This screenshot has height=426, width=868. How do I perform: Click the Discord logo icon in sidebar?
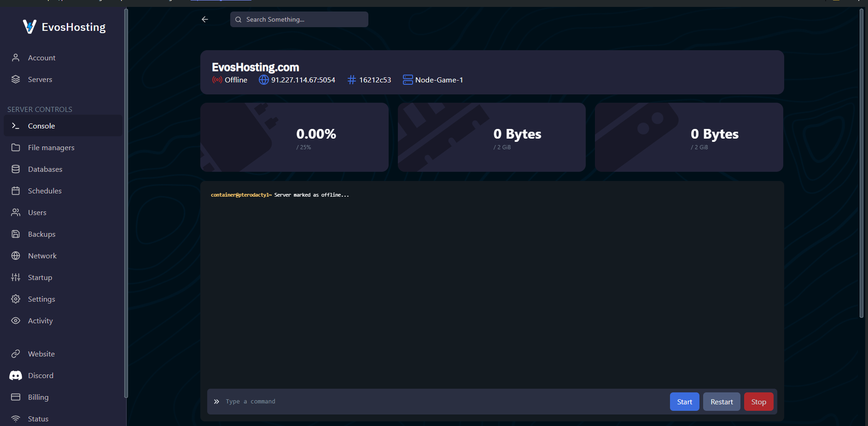[16, 375]
